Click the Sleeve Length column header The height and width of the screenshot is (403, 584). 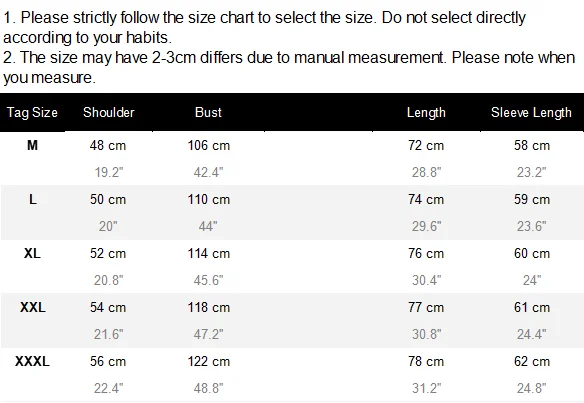(531, 112)
